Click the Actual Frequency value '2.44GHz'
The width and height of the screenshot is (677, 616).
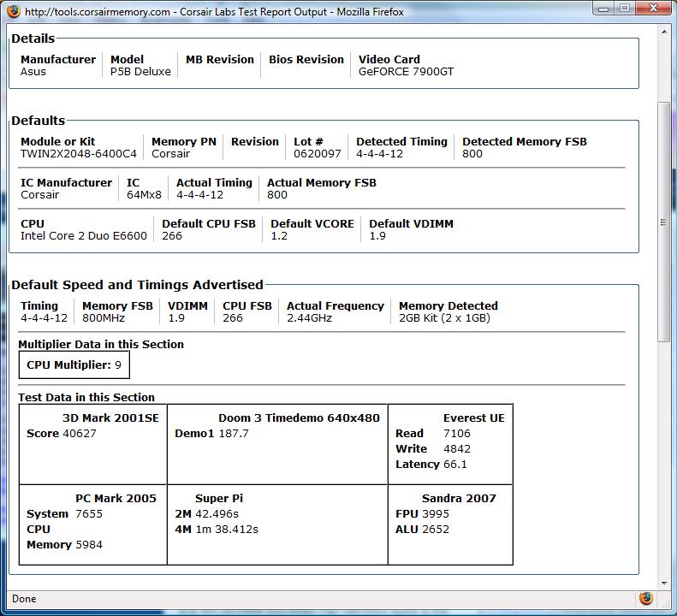[x=309, y=318]
